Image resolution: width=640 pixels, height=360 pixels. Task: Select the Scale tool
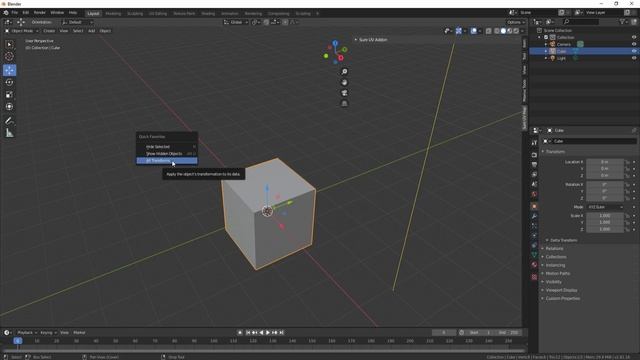(9, 95)
